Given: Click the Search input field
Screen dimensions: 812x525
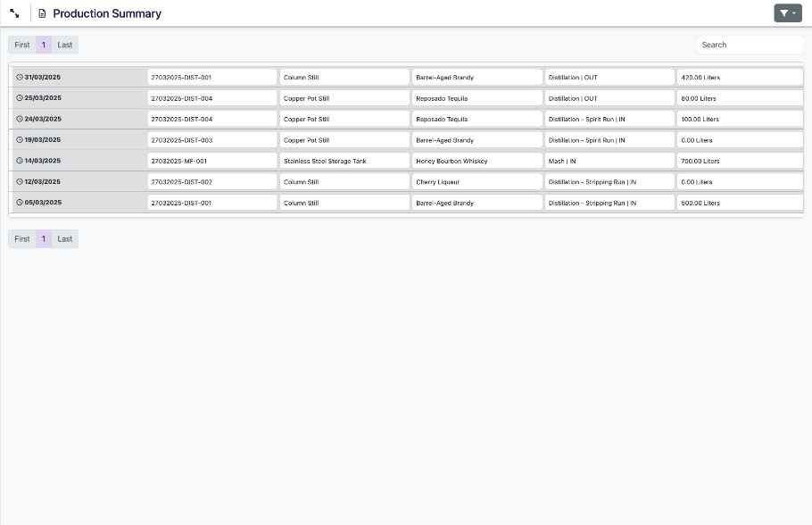Looking at the screenshot, I should (749, 45).
